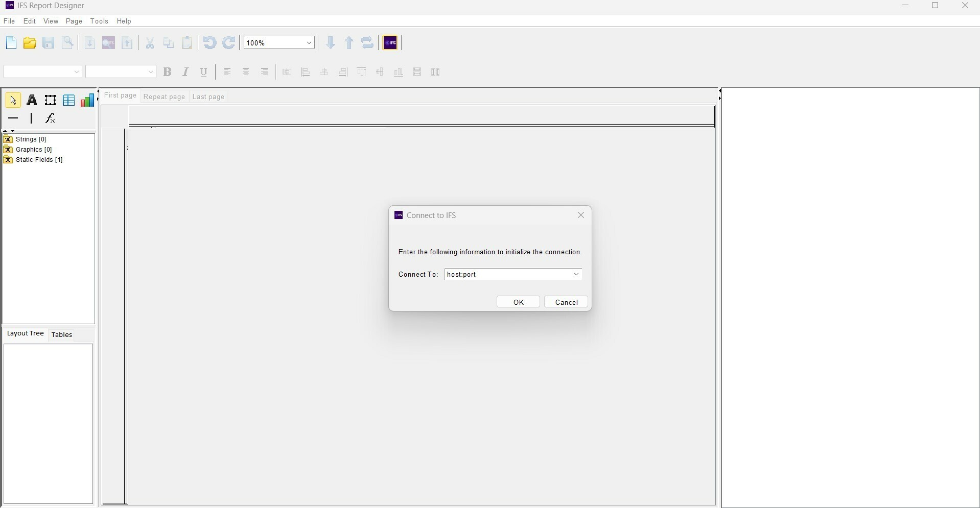Click the Copy icon

pyautogui.click(x=169, y=43)
